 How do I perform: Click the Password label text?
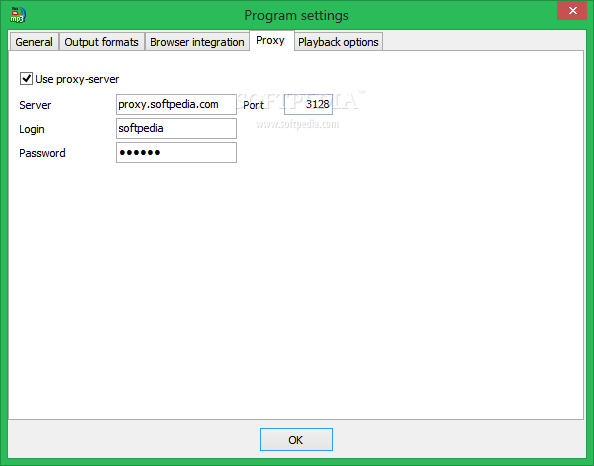pyautogui.click(x=42, y=153)
